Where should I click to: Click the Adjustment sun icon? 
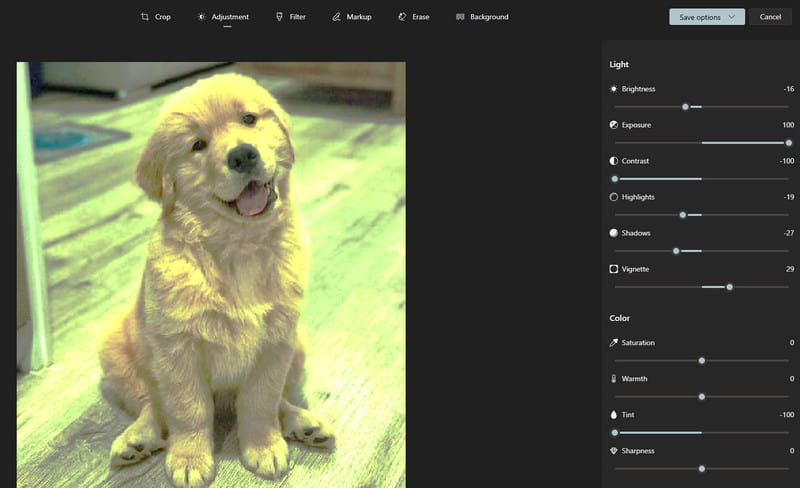(x=201, y=17)
